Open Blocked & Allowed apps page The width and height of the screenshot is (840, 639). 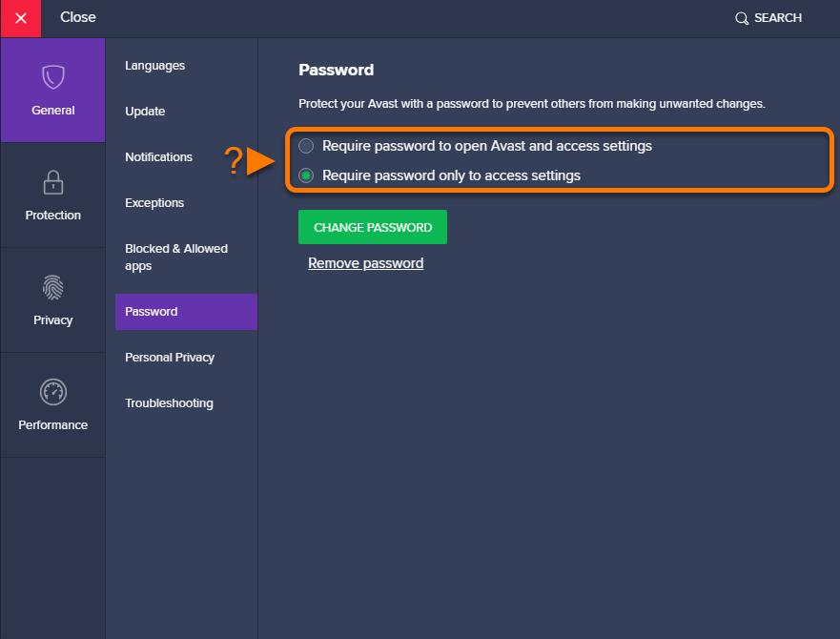pyautogui.click(x=176, y=257)
